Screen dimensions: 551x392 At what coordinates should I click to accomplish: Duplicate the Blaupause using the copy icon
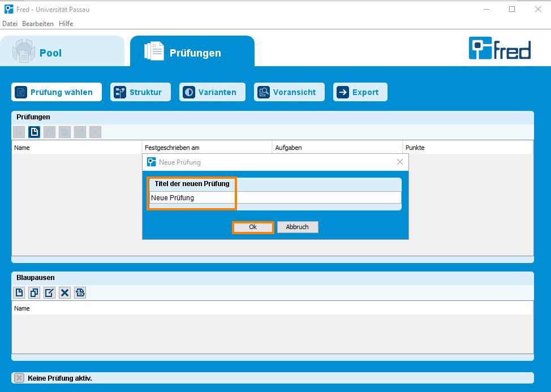point(34,292)
